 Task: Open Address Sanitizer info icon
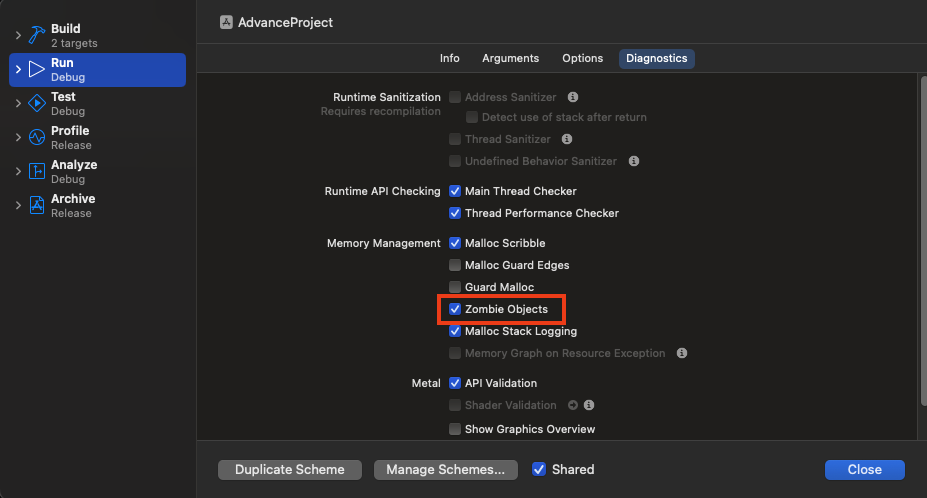click(573, 97)
